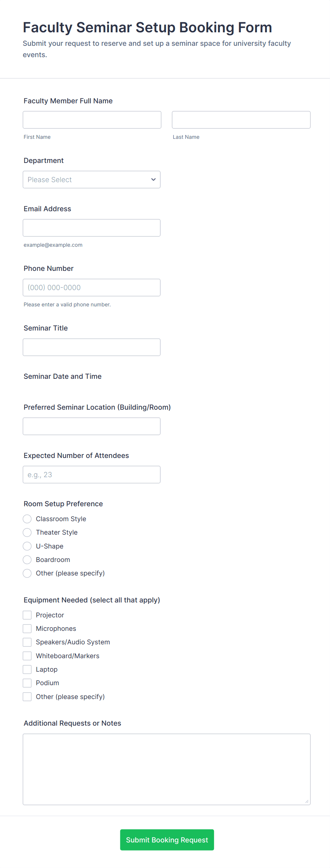
Task: Click the Preferred Seminar Location field
Action: 92,426
